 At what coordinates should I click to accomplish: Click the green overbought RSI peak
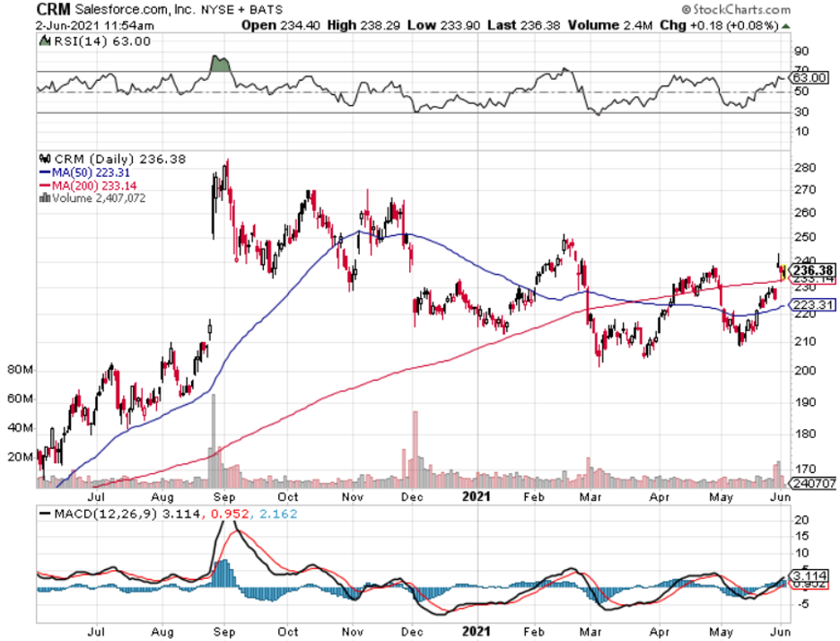pos(220,63)
